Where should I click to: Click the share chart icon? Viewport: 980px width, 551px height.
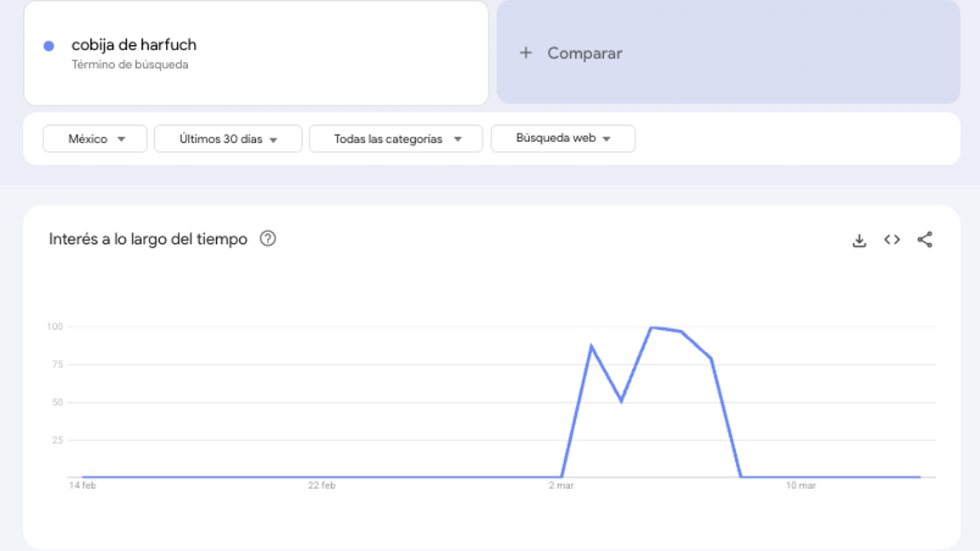925,240
